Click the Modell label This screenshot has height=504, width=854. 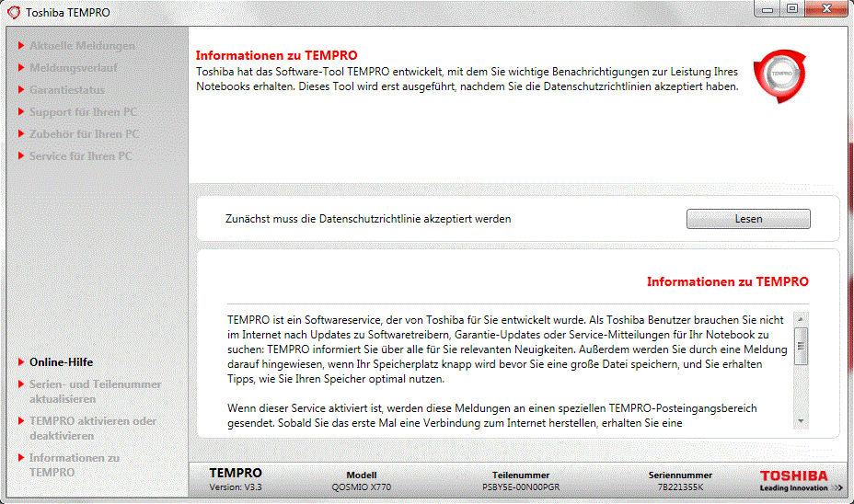tap(361, 475)
